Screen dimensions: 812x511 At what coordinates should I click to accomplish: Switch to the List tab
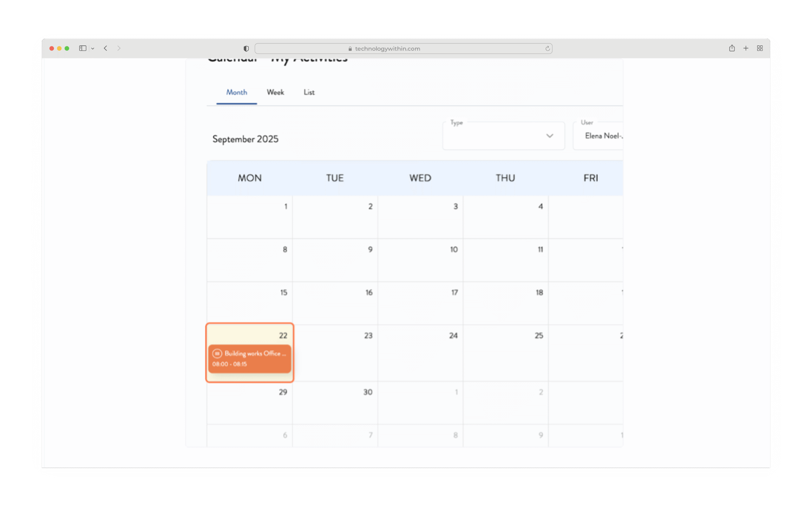309,92
